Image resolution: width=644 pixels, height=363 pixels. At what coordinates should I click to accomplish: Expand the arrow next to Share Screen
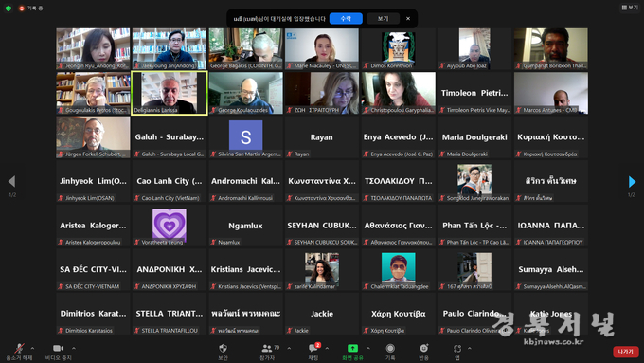click(368, 348)
